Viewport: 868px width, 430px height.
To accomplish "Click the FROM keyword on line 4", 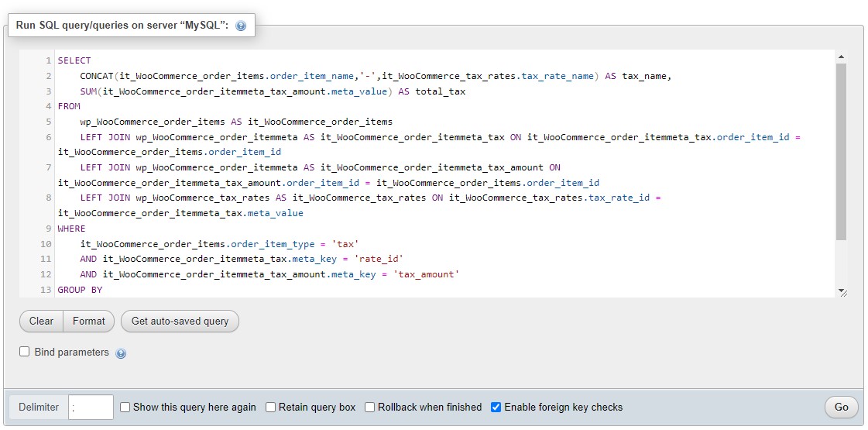I will [69, 106].
